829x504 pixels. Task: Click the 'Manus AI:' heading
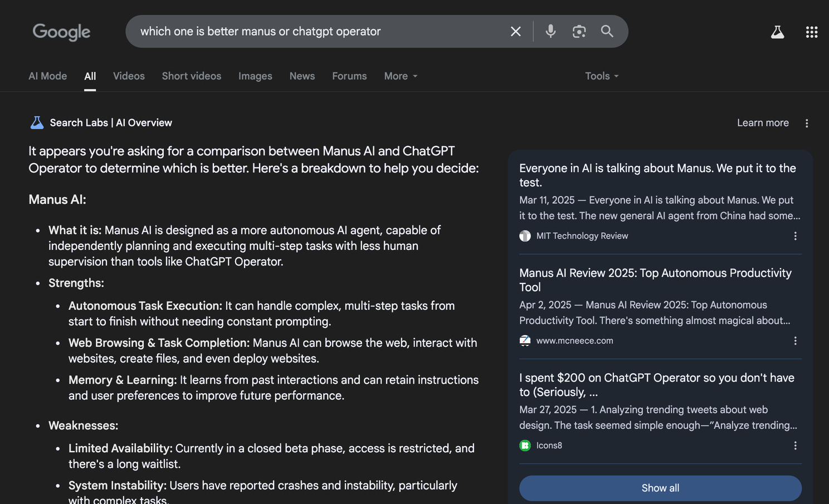click(57, 199)
